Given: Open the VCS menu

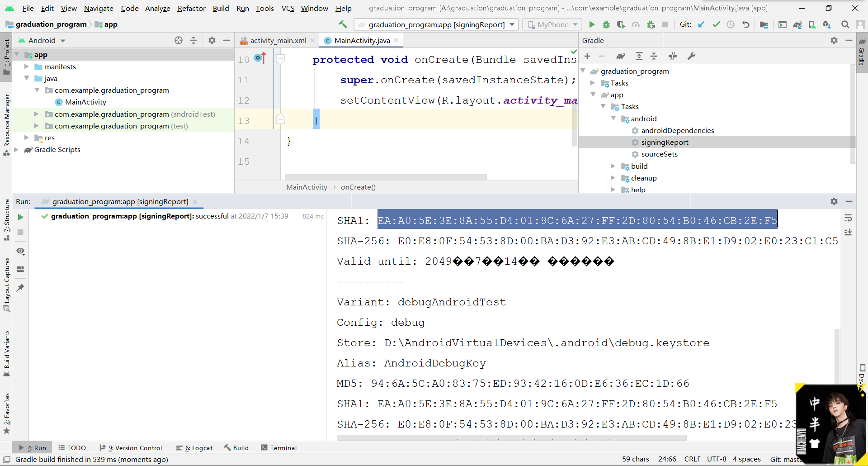Looking at the screenshot, I should click(x=288, y=8).
